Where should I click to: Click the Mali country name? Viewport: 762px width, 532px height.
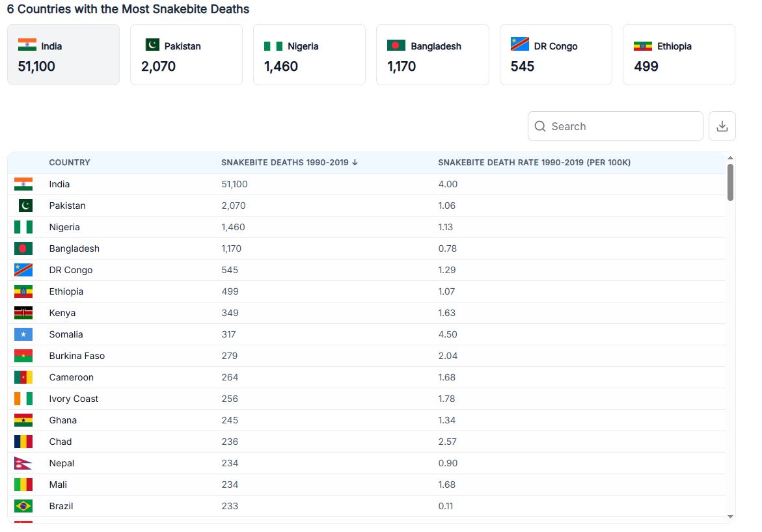(58, 485)
